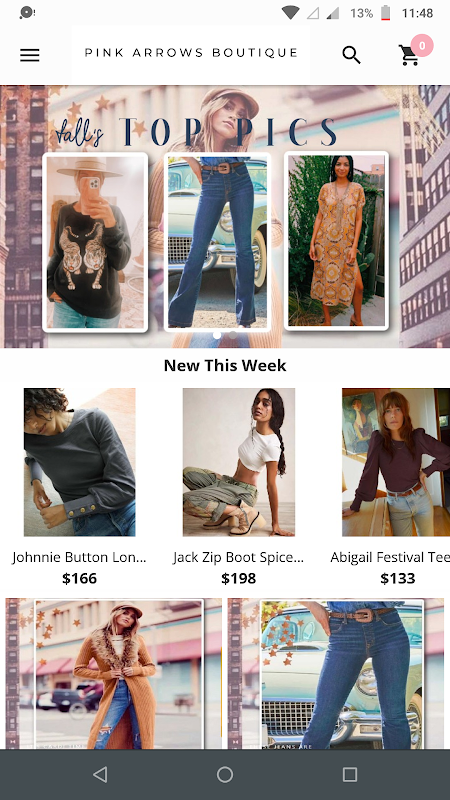Viewport: 450px width, 800px height.
Task: Tap the Android home circle button
Action: (x=225, y=774)
